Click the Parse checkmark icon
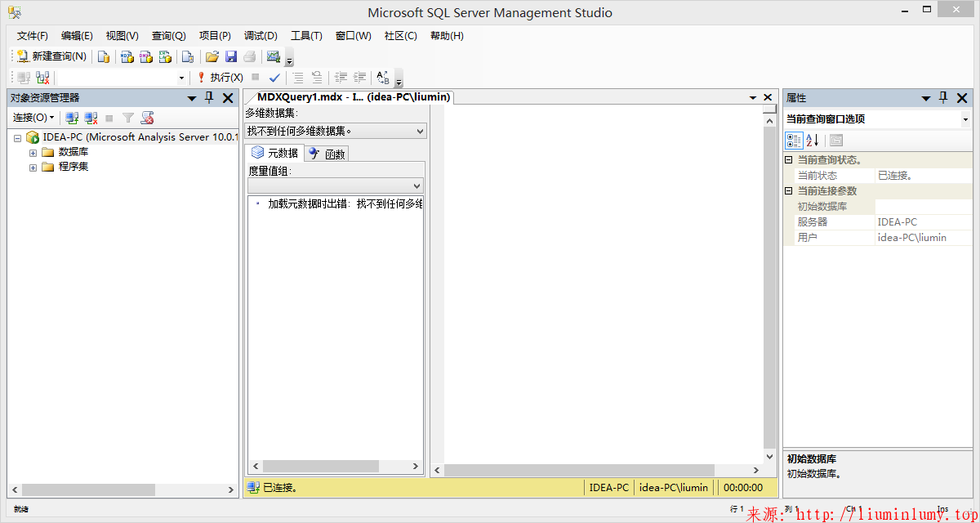 tap(274, 78)
